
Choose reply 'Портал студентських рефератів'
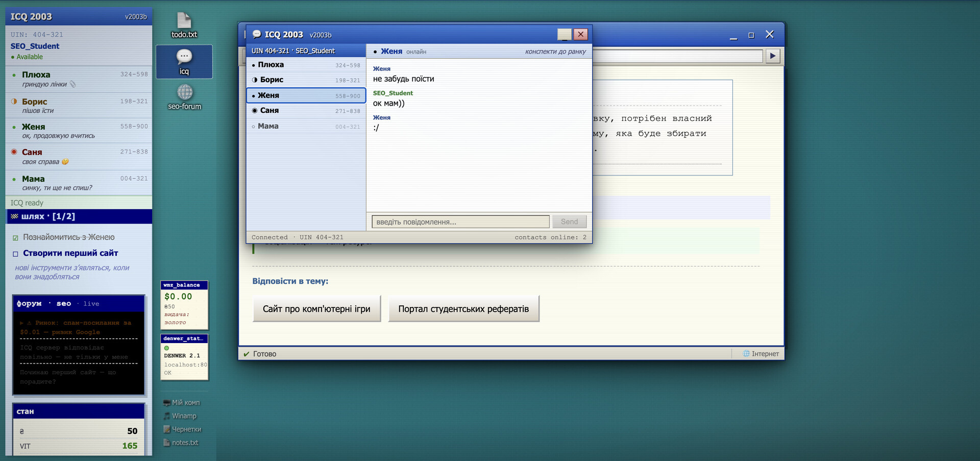pos(463,308)
